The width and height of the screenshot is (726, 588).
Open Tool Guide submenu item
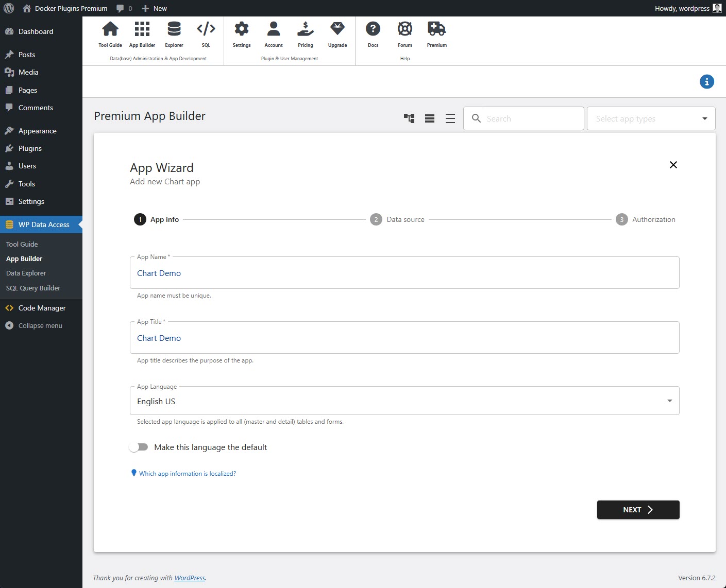22,244
